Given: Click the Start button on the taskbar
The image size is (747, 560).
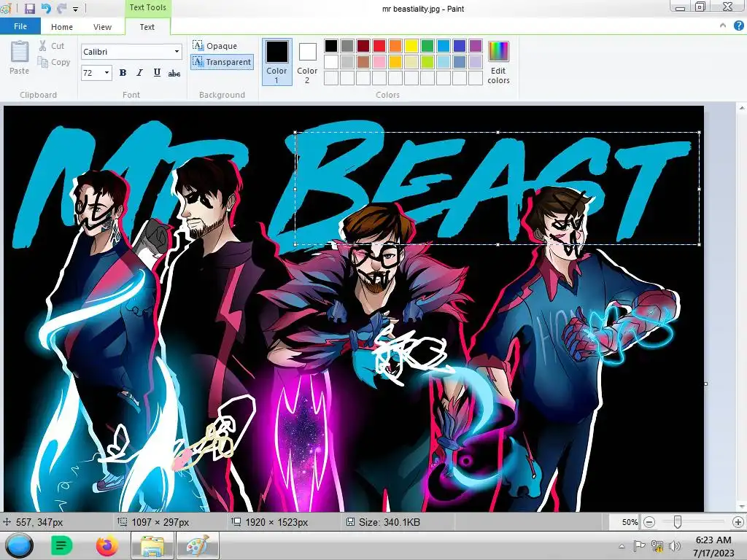Looking at the screenshot, I should 18,545.
